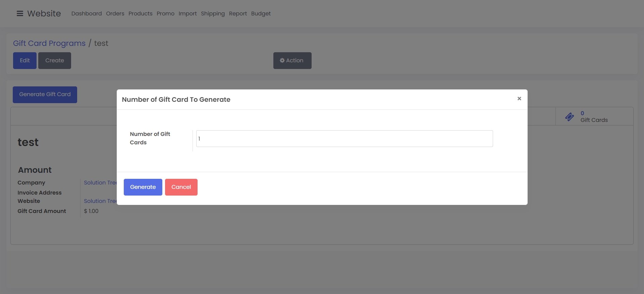Open the Products menu item
This screenshot has width=644, height=294.
point(140,14)
